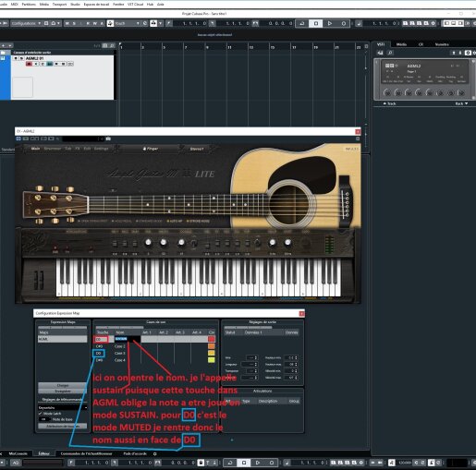This screenshot has height=470, width=476.
Task: Click the camera snapshot icon in plugin window
Action: (x=108, y=139)
